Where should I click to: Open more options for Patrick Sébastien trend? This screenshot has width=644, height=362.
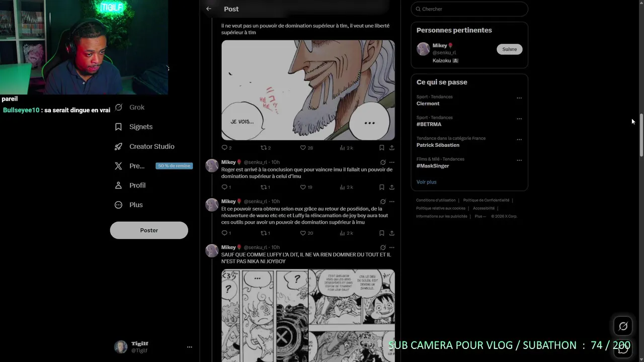coord(519,139)
